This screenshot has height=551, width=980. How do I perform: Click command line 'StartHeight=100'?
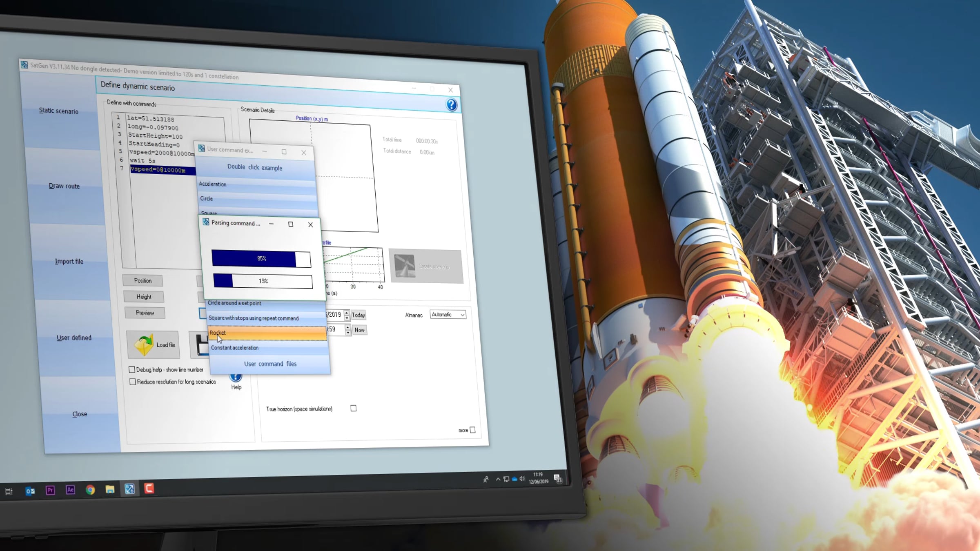click(x=156, y=136)
